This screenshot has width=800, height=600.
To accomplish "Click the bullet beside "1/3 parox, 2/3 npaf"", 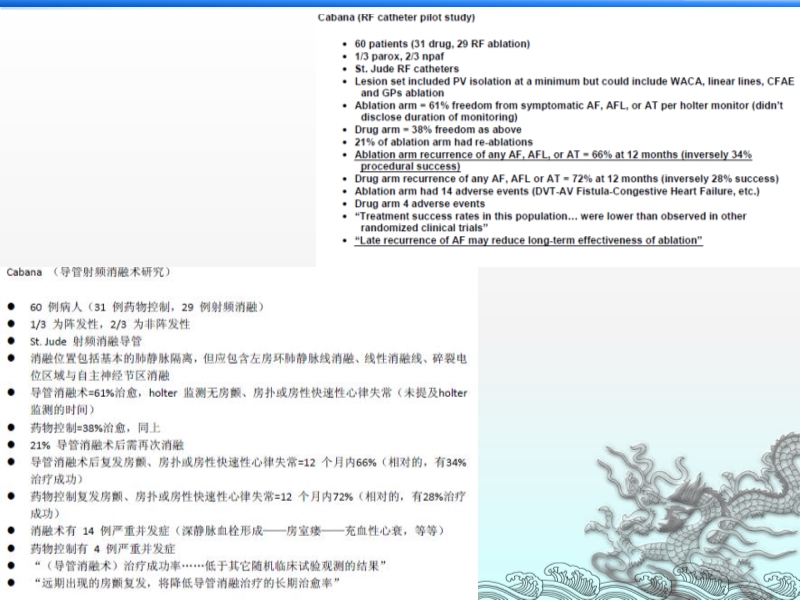I will (x=344, y=56).
